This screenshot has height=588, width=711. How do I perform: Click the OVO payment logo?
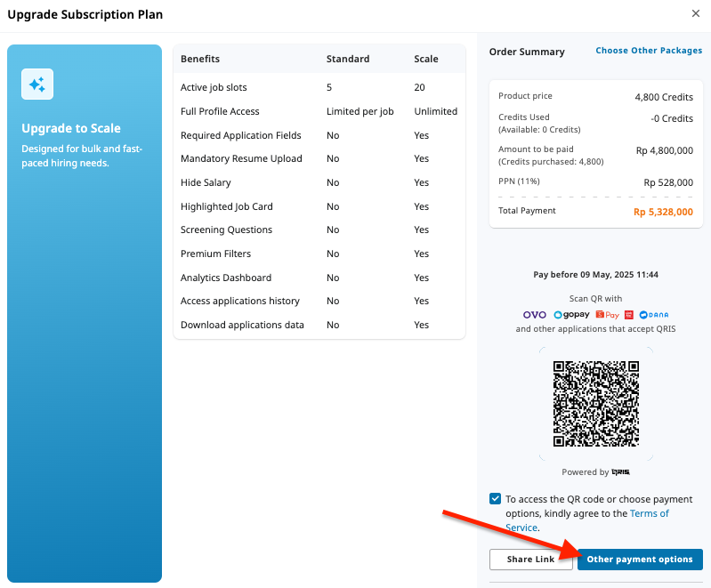535,315
